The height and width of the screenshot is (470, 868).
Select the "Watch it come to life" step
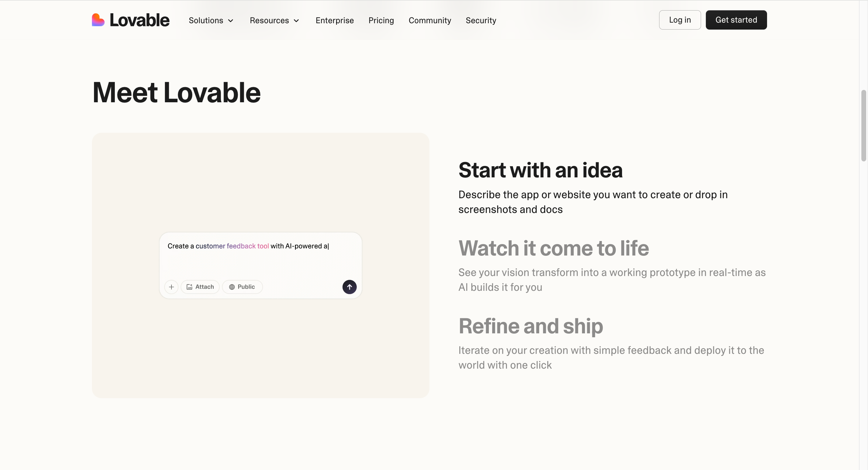[x=554, y=248]
